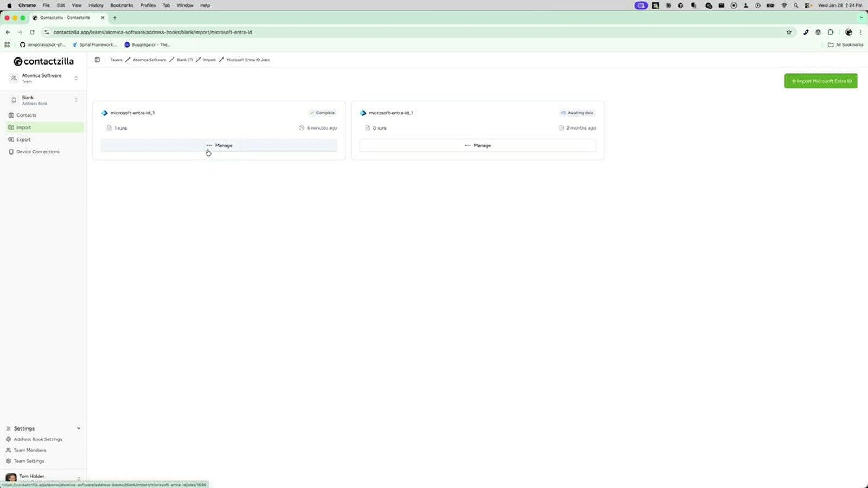The width and height of the screenshot is (868, 488).
Task: Click the browser address bar URL
Action: point(152,32)
